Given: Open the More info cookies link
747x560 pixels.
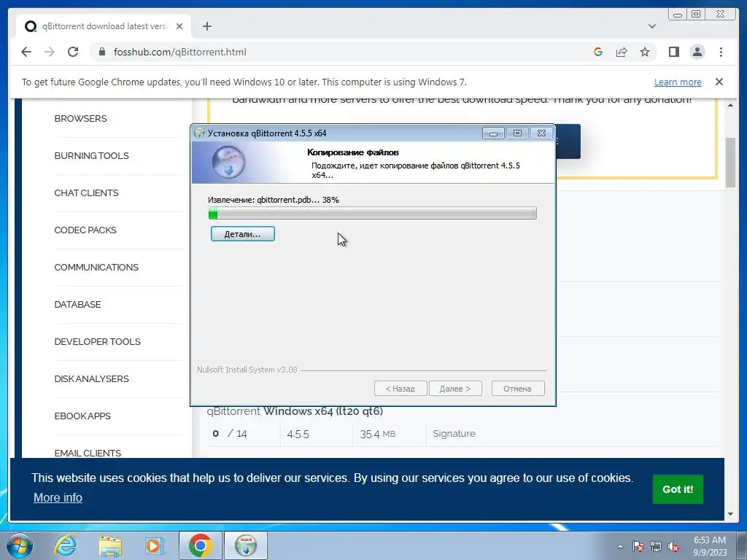Looking at the screenshot, I should (x=58, y=497).
